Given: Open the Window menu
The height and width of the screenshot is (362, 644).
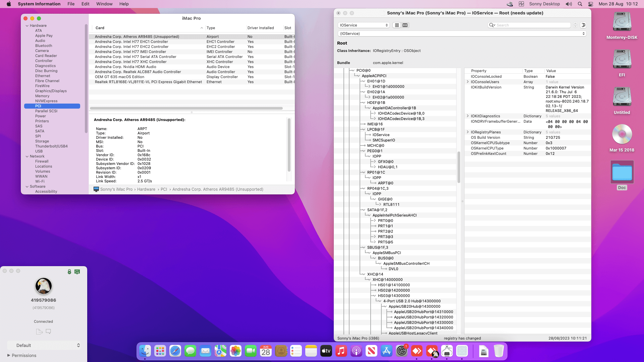Looking at the screenshot, I should 104,4.
